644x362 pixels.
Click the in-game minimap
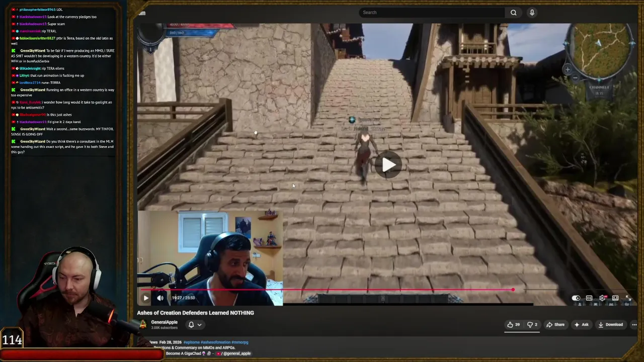coord(598,52)
